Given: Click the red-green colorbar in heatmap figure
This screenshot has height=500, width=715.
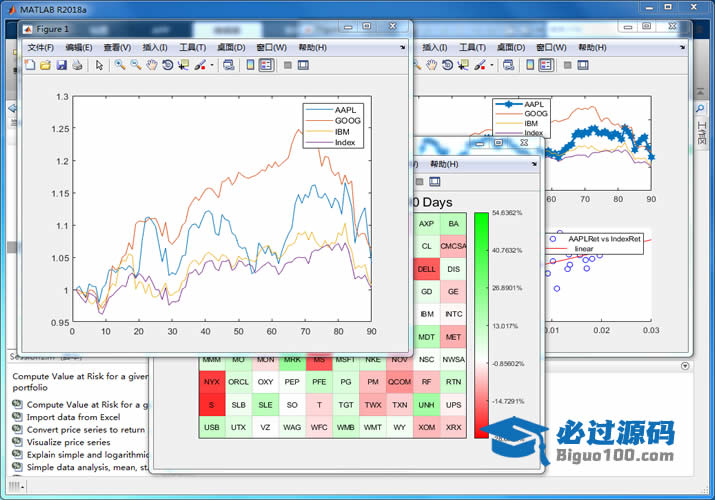Looking at the screenshot, I should (482, 325).
